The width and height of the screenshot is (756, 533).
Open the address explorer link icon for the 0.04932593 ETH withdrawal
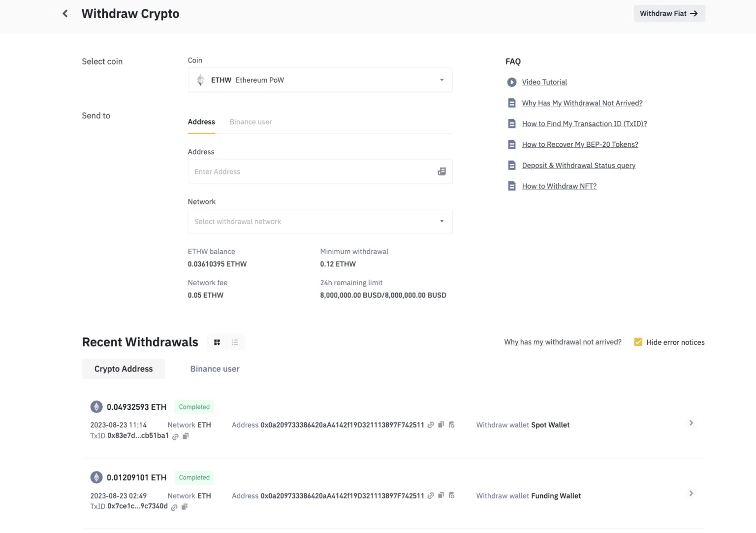[431, 425]
